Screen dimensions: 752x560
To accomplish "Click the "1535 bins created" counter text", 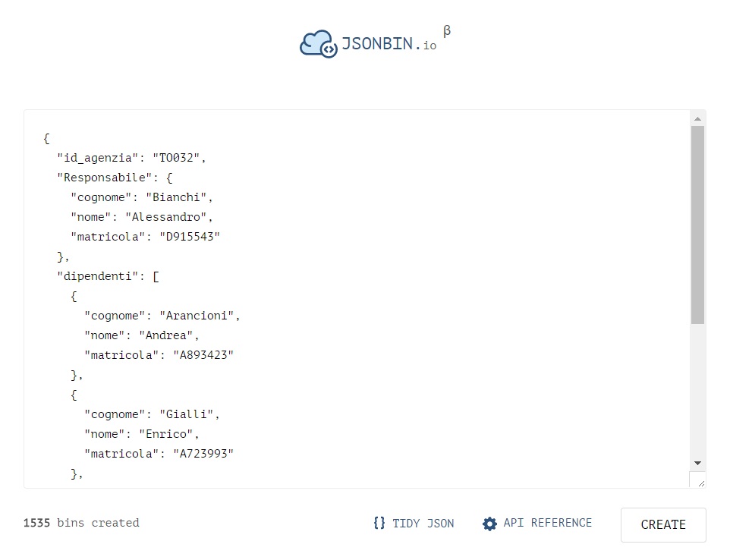I will (81, 523).
